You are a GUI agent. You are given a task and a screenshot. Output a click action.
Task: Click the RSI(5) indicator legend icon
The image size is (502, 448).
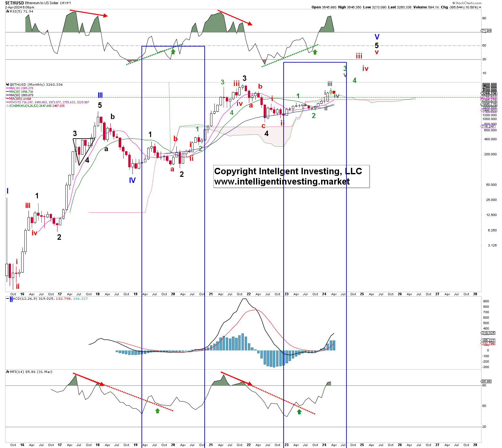click(x=8, y=12)
